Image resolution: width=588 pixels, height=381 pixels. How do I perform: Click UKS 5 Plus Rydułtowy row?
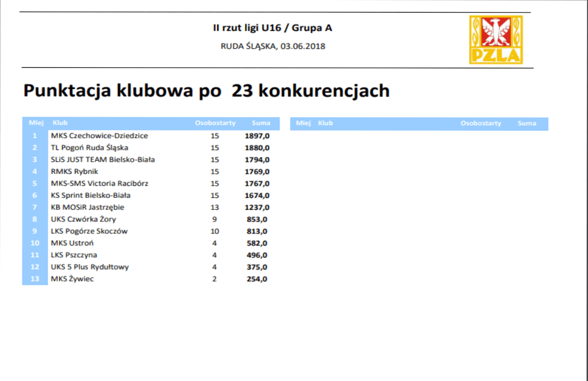90,267
